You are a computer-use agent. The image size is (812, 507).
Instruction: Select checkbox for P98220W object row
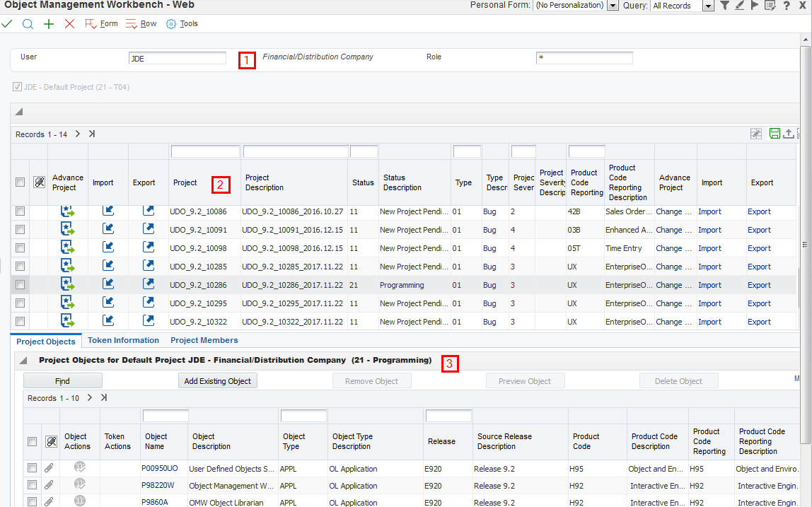click(32, 485)
